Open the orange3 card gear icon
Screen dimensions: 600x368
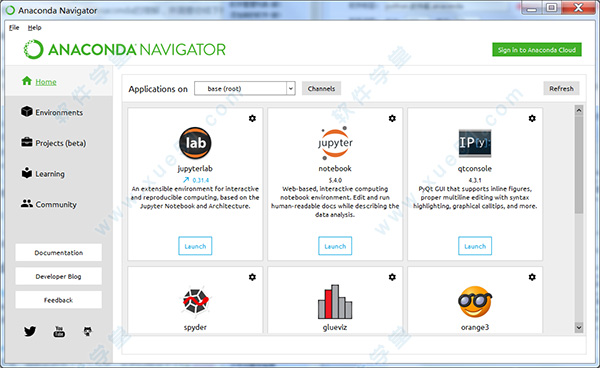(532, 277)
